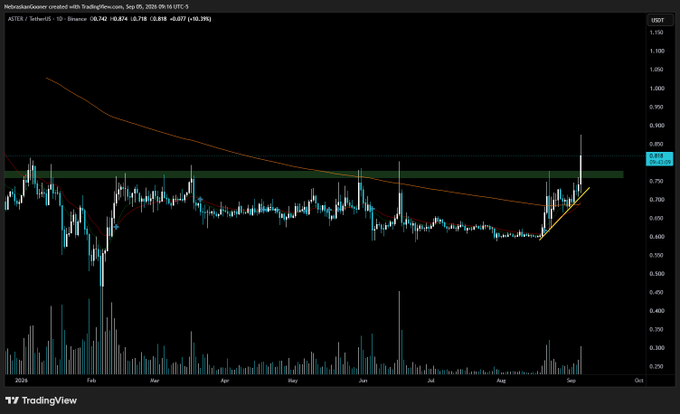Click the 0.650 price axis label
Image resolution: width=680 pixels, height=414 pixels.
point(657,218)
